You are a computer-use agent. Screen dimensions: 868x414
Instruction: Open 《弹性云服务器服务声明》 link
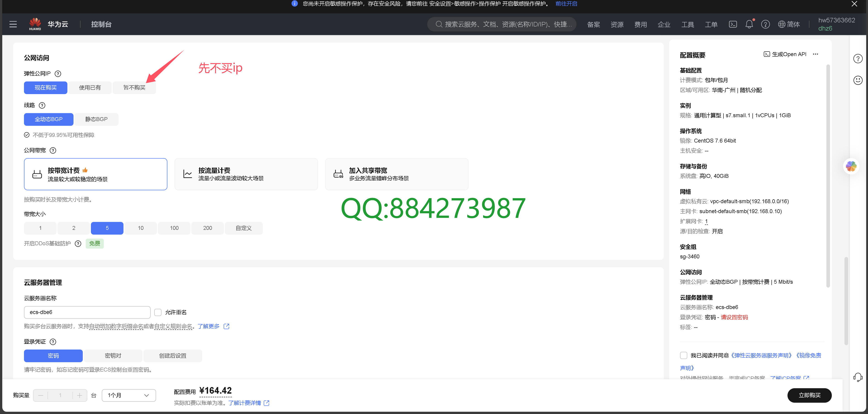(x=761, y=355)
